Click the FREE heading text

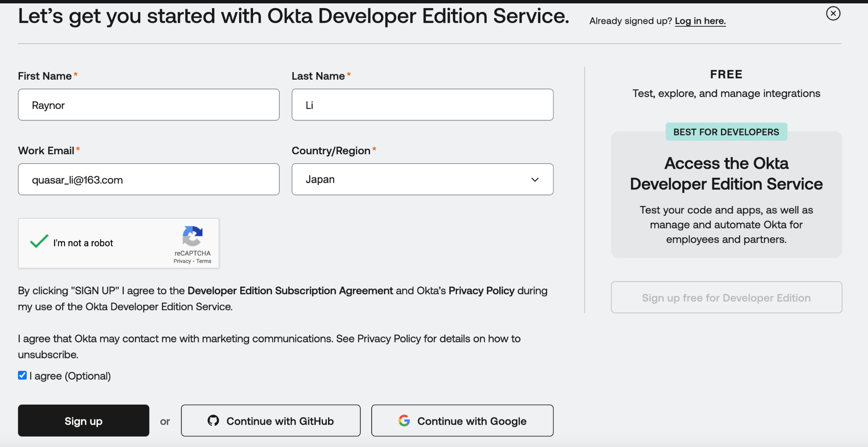(726, 75)
